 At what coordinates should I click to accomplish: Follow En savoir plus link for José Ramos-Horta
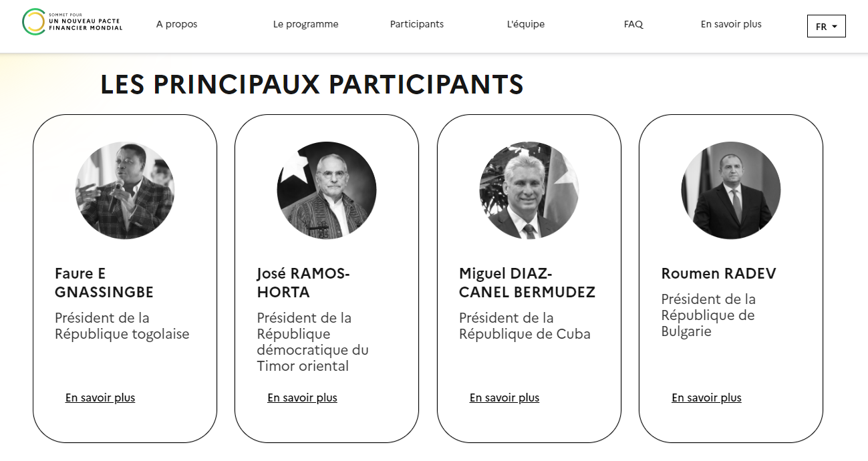(x=302, y=398)
